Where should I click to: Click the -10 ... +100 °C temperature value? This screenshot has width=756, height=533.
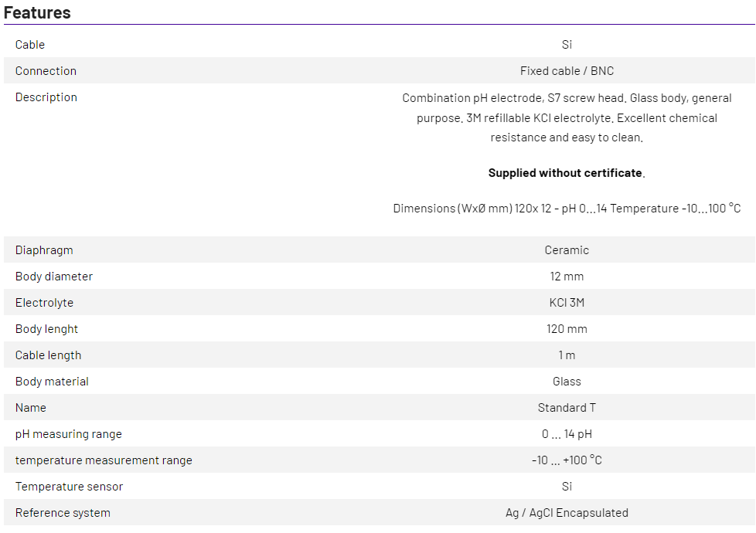point(567,460)
